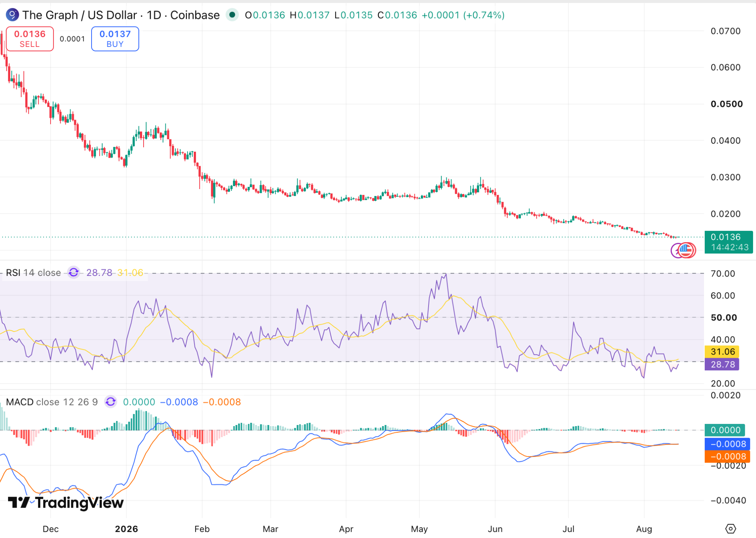Click the +0.0001 (+0.74%) change value
The image size is (756, 538).
(x=463, y=15)
